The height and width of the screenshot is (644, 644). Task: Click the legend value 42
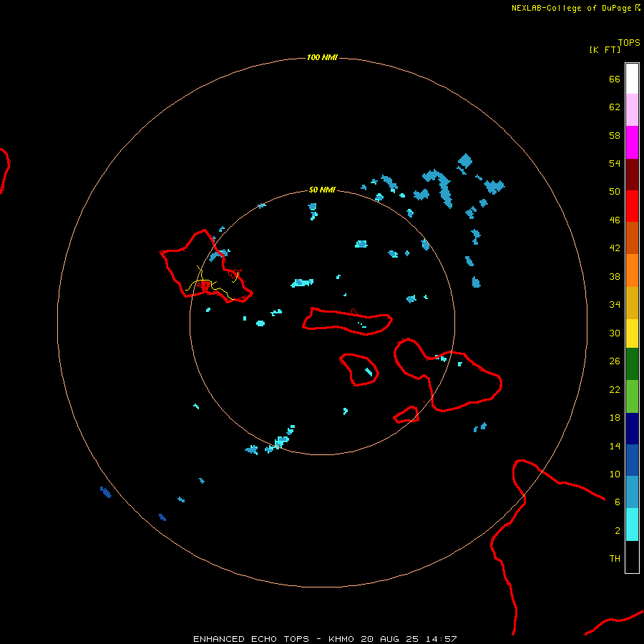[x=615, y=248]
